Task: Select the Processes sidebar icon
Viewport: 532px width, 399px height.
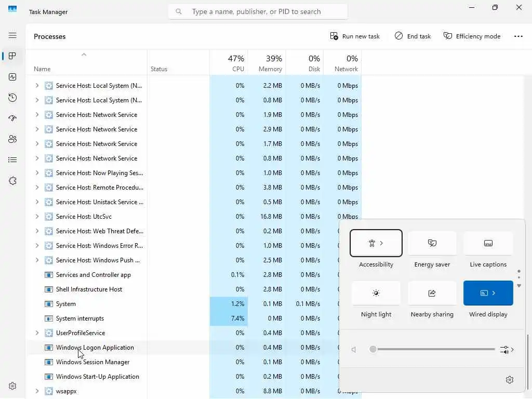Action: [12, 56]
